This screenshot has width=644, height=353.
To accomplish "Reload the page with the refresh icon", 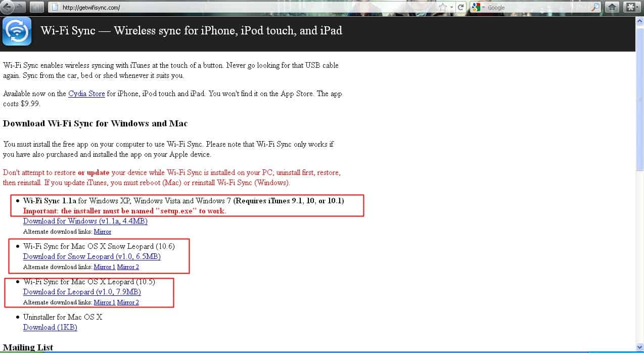I will (x=461, y=8).
